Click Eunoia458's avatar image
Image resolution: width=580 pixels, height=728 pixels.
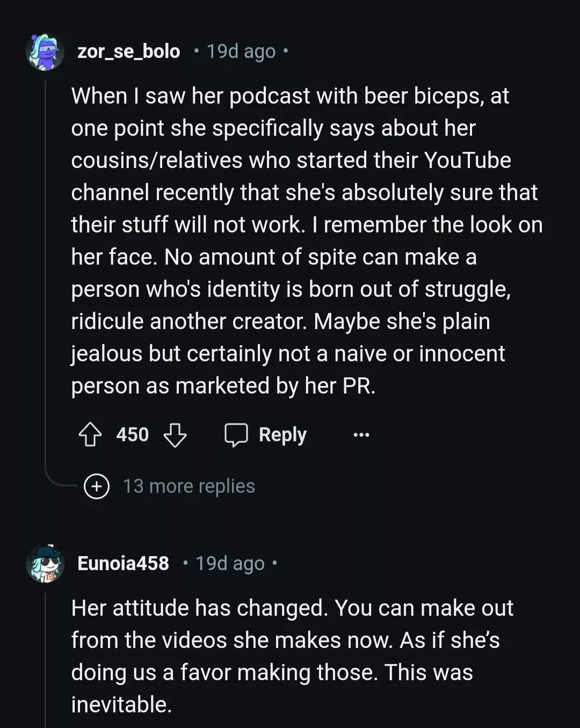pyautogui.click(x=45, y=564)
